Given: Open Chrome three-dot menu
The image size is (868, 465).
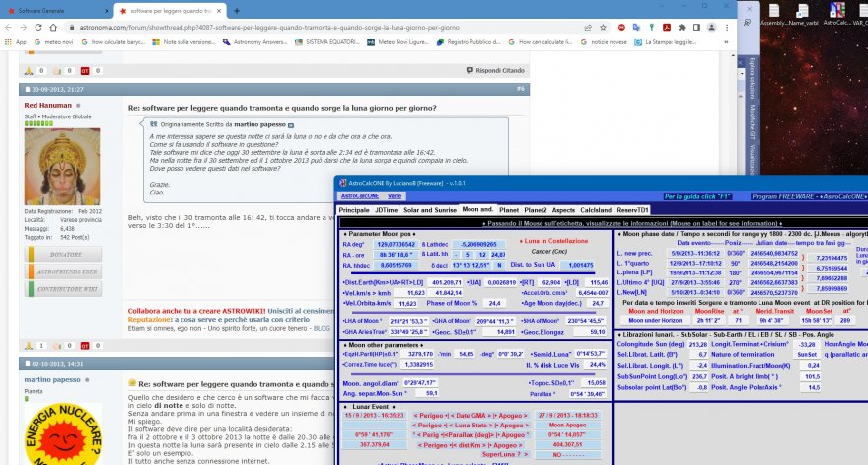Looking at the screenshot, I should pos(727,28).
